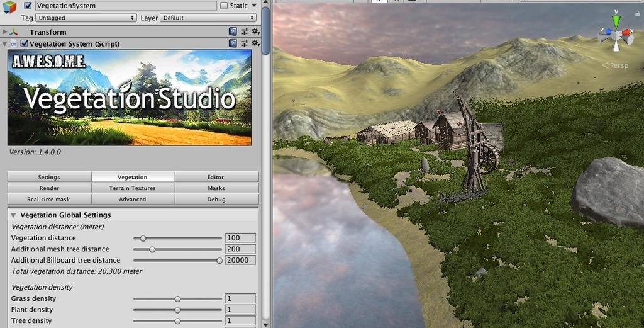Open Transform settings gear menu
The image size is (644, 328).
[x=255, y=31]
